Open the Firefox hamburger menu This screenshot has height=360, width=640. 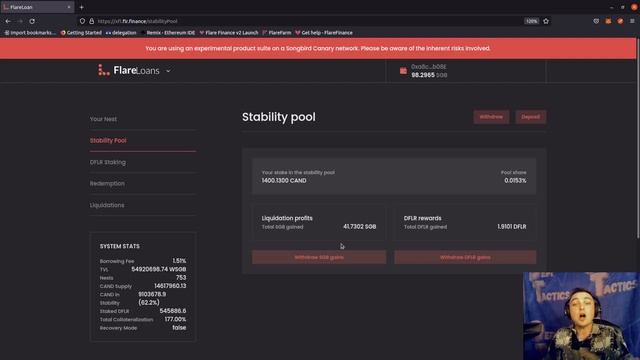[632, 21]
